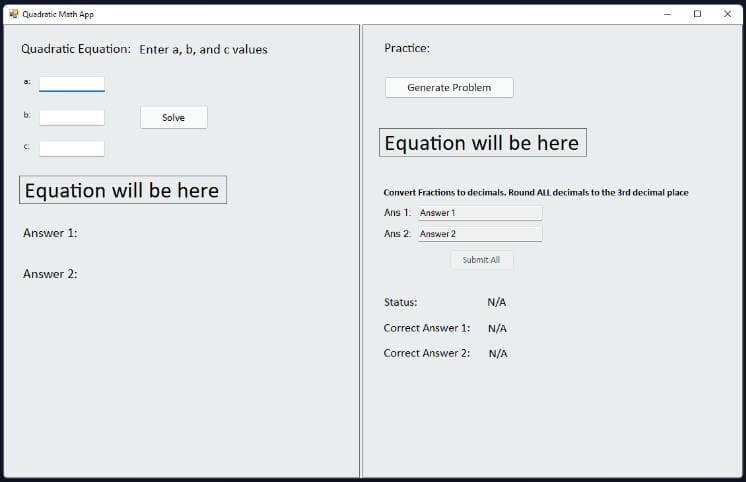Click the Solve button
This screenshot has height=482, width=746.
point(174,118)
